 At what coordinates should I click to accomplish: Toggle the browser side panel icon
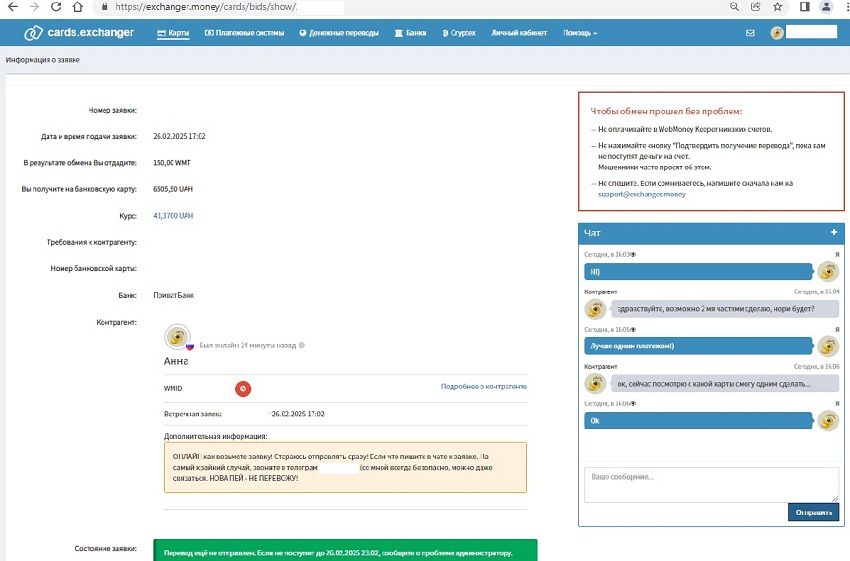(x=804, y=6)
